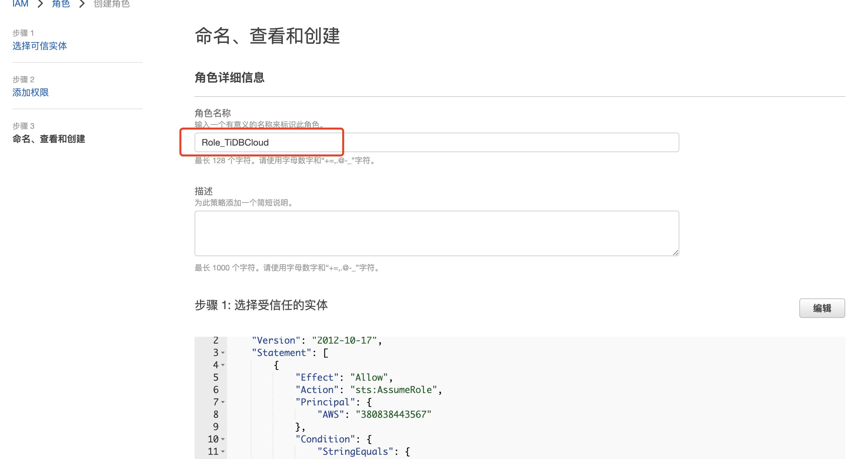This screenshot has width=868, height=459.
Task: Click the "Version" key in policy JSON
Action: pos(276,340)
